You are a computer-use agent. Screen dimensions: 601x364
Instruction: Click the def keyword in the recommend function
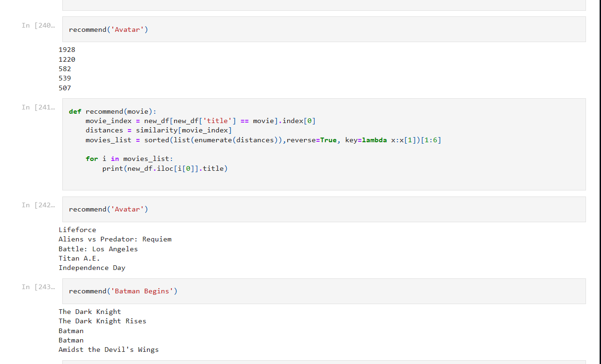74,111
